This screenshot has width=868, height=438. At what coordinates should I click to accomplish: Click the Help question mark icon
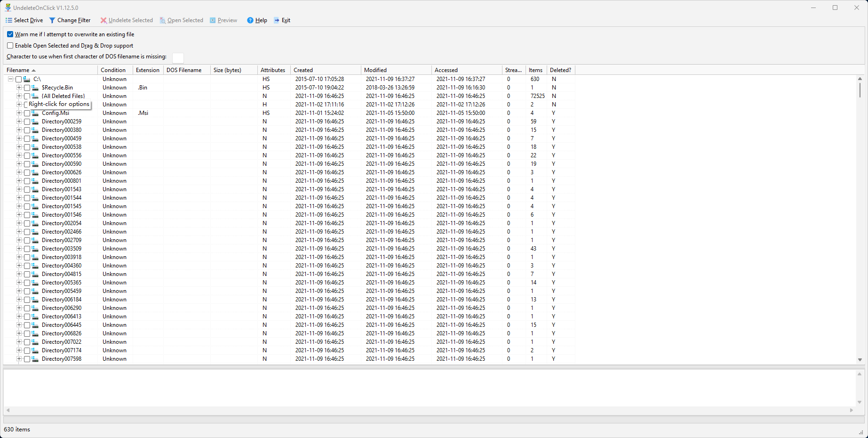pyautogui.click(x=250, y=20)
